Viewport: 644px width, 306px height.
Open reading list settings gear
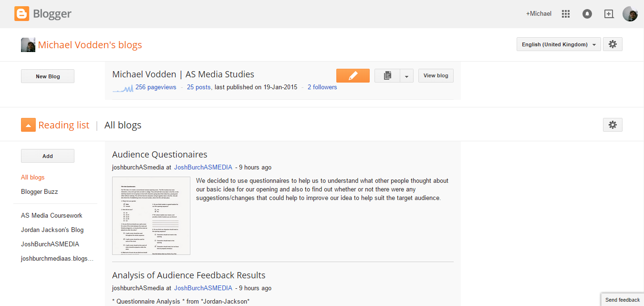tap(613, 125)
